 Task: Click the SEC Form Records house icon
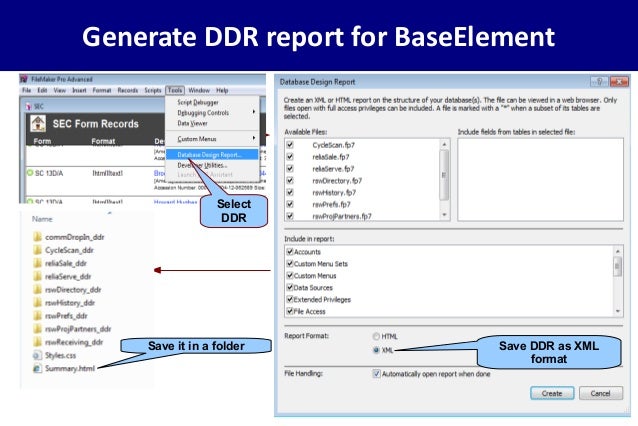click(x=38, y=123)
